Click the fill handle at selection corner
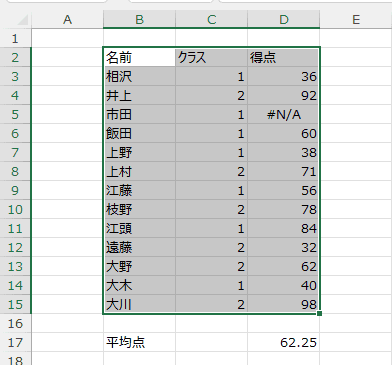Viewport: 392px width, 365px height. 319,313
